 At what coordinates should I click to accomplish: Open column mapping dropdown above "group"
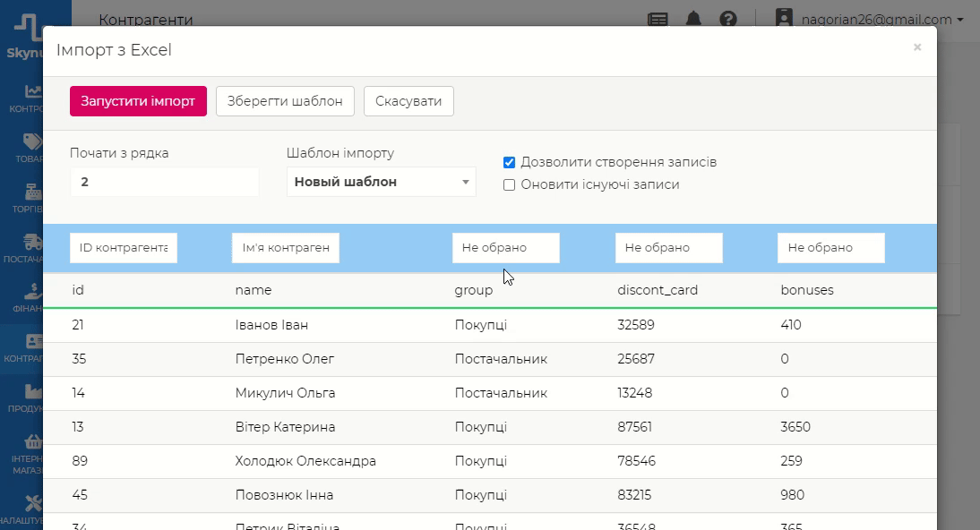pos(505,248)
